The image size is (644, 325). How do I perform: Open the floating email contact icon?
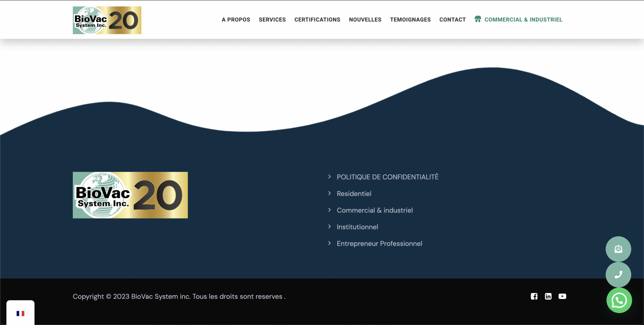coord(618,249)
